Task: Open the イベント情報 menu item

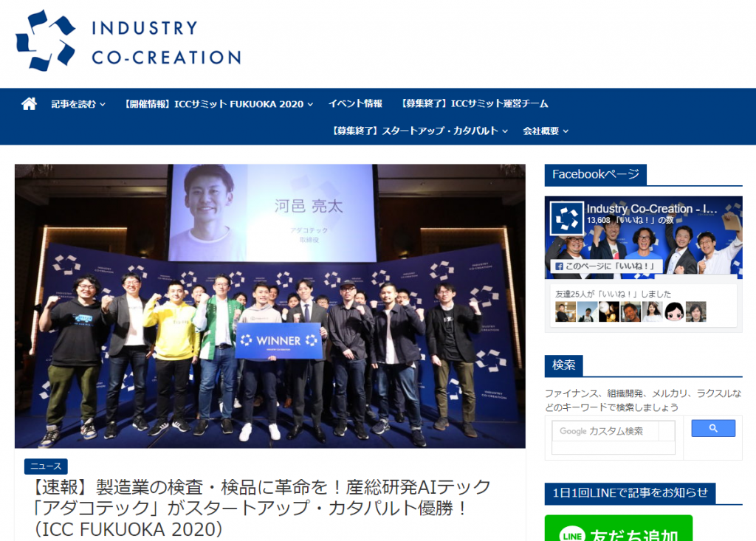Action: pos(355,103)
